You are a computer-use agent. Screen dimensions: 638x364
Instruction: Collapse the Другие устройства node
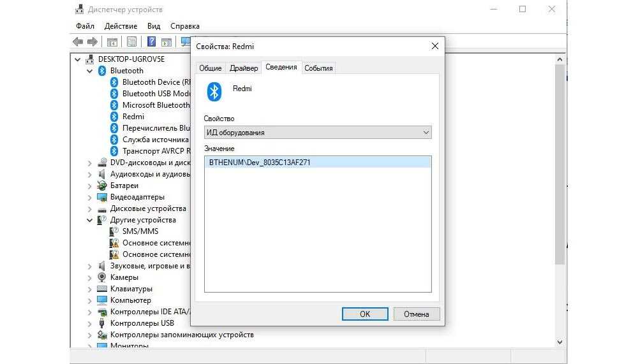[90, 220]
